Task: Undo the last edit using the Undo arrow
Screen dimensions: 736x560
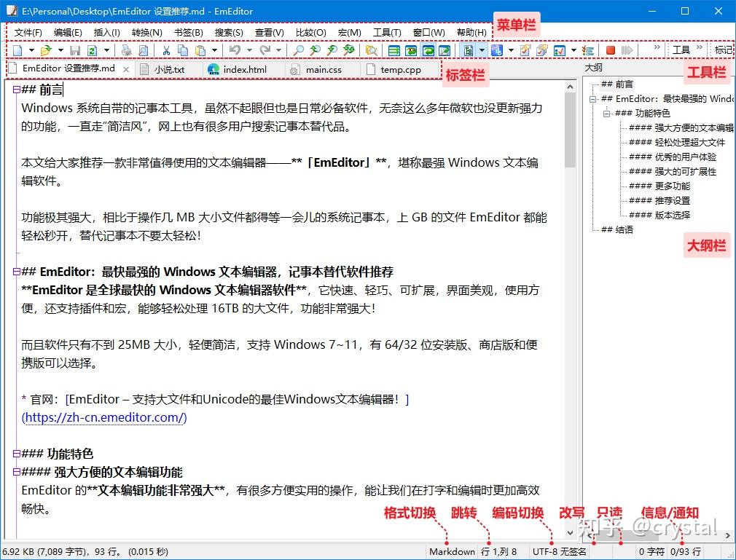Action: click(x=235, y=50)
